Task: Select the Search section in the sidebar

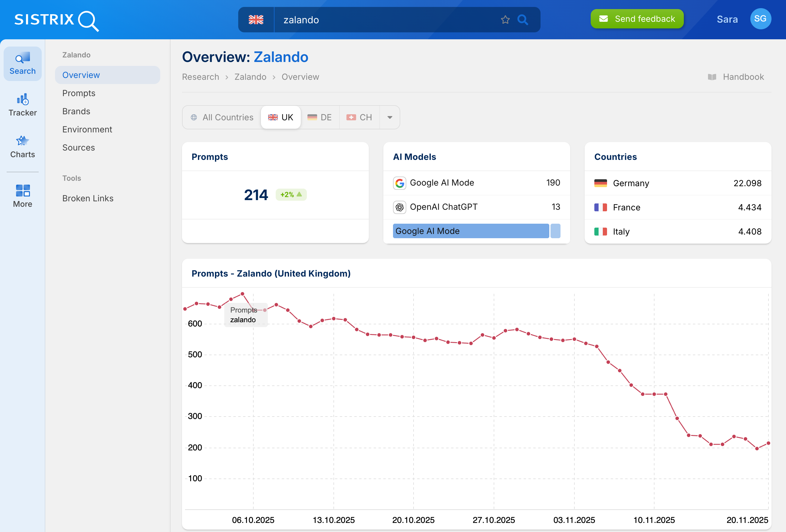Action: [x=22, y=63]
